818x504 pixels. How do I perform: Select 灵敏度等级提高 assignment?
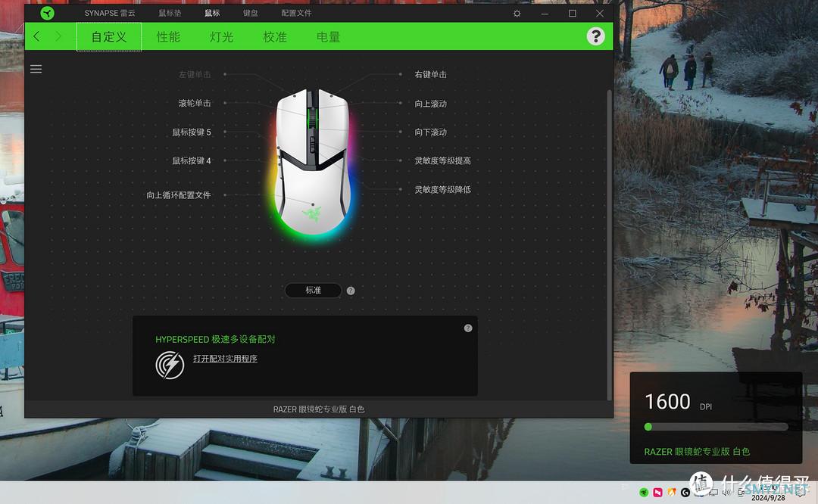coord(442,160)
